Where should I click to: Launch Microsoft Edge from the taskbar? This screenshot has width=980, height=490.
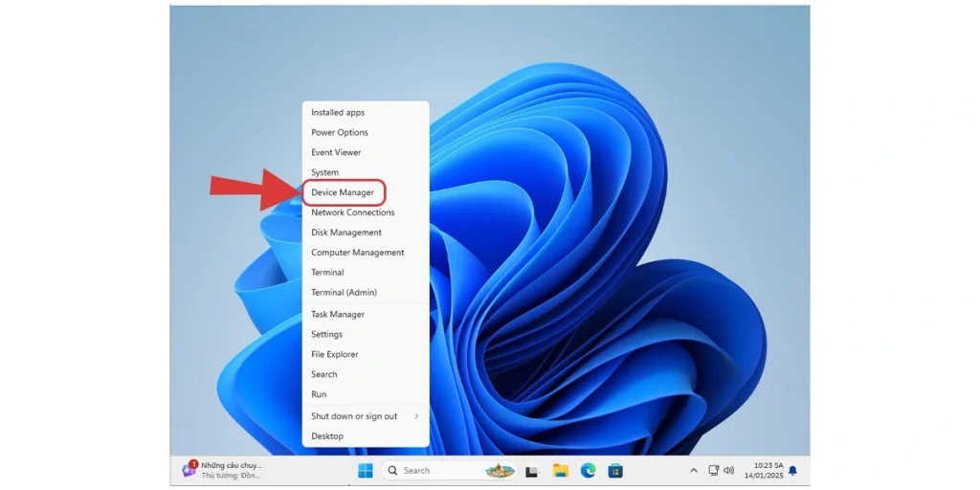[588, 471]
